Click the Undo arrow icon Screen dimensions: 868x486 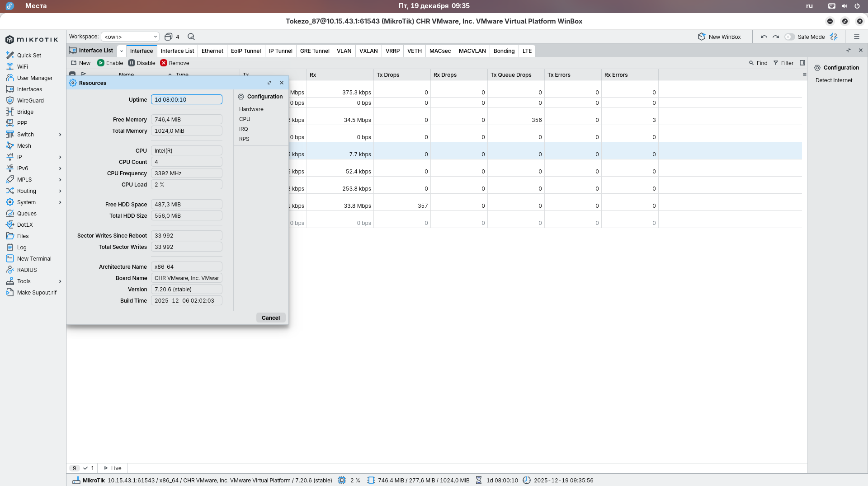pyautogui.click(x=764, y=37)
